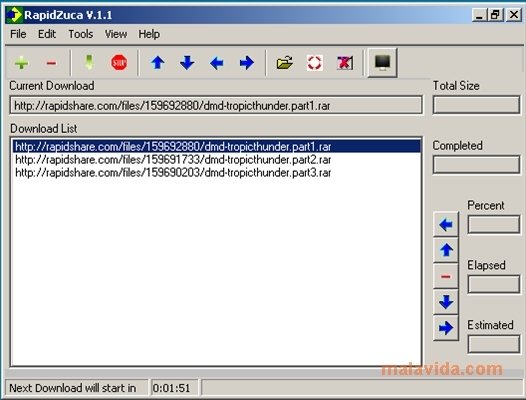Click 'Next Download will start in' status text
The height and width of the screenshot is (400, 526).
coord(73,388)
